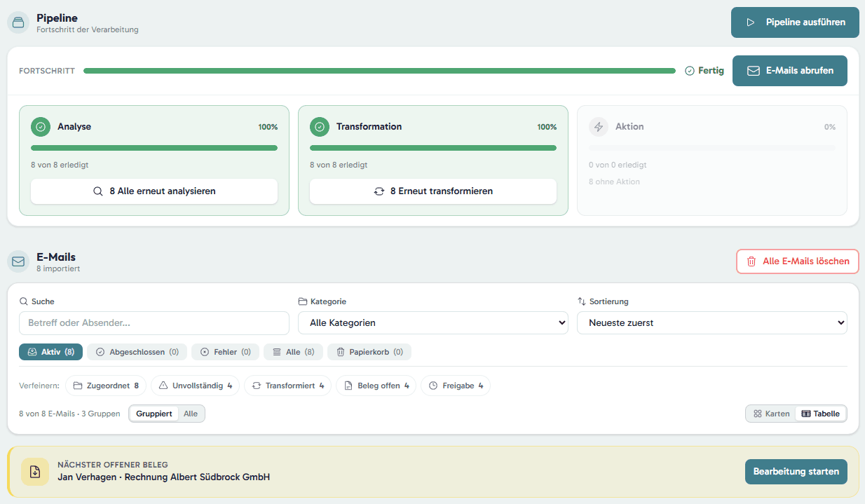Switch to Karten layout
Image resolution: width=865 pixels, height=504 pixels.
(771, 414)
